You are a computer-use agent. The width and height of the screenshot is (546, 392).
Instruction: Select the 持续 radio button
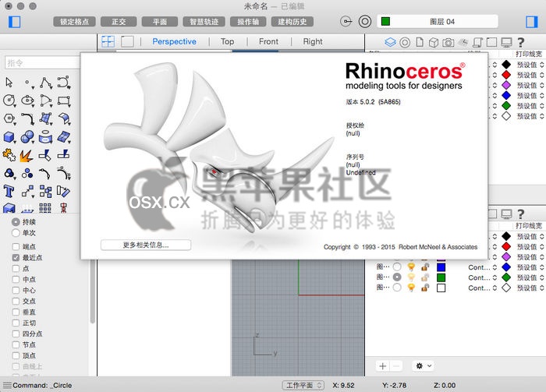pos(16,222)
